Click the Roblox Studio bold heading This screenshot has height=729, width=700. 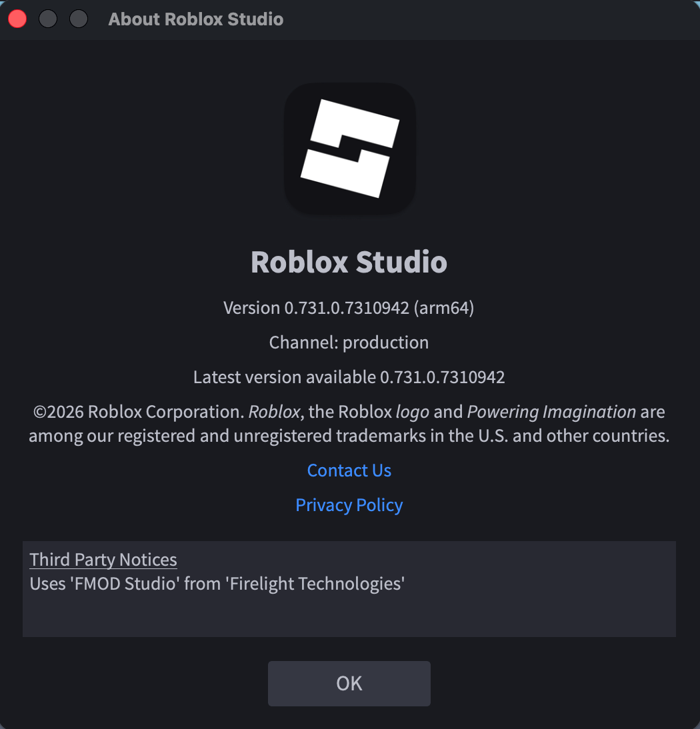pos(349,262)
